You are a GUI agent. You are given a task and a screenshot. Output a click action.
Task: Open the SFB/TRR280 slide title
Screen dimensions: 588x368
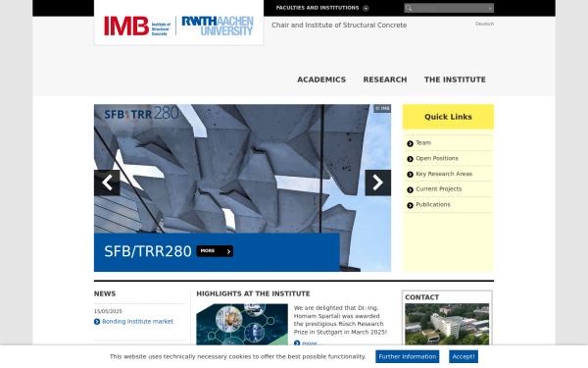[x=148, y=251]
